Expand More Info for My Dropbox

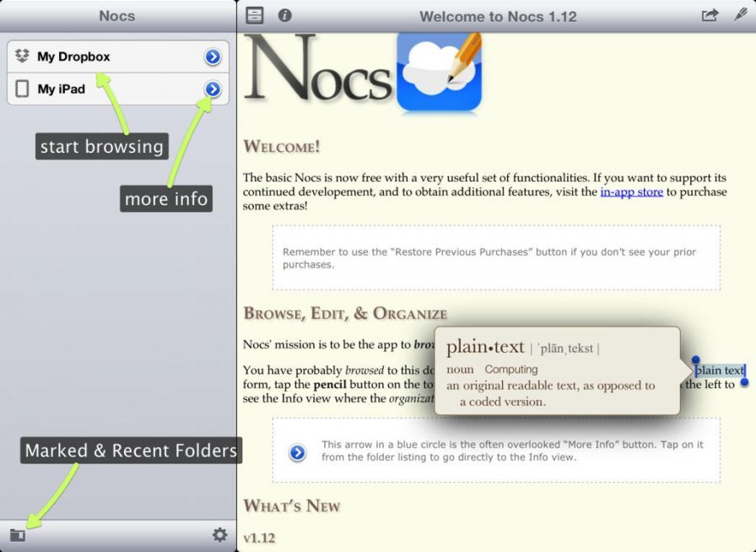(x=213, y=57)
